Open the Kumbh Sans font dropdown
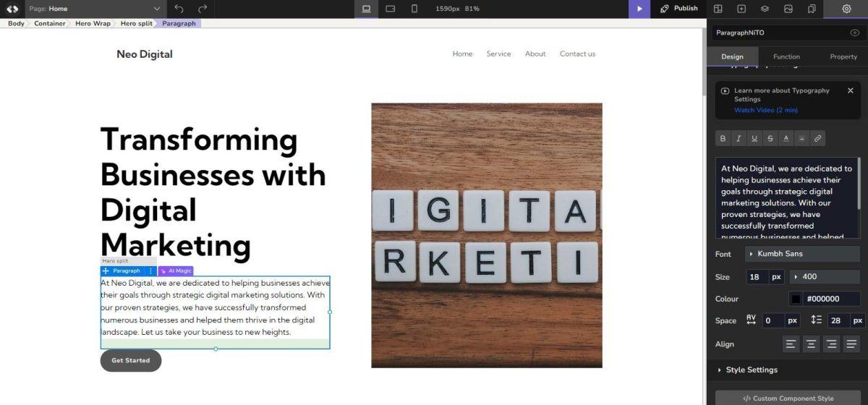The width and height of the screenshot is (868, 405). (x=802, y=254)
